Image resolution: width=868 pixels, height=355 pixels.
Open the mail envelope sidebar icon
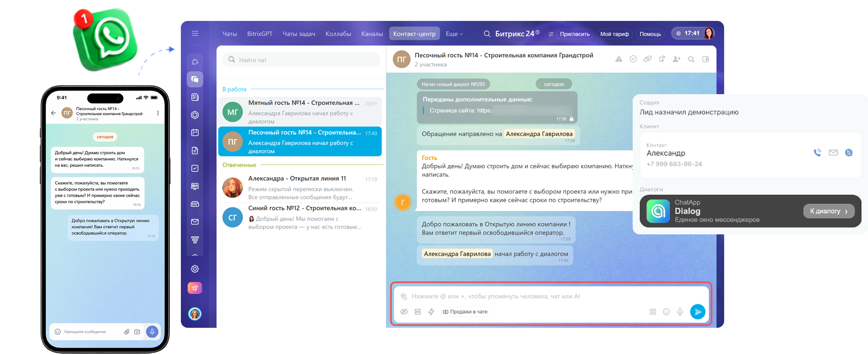[x=195, y=222]
